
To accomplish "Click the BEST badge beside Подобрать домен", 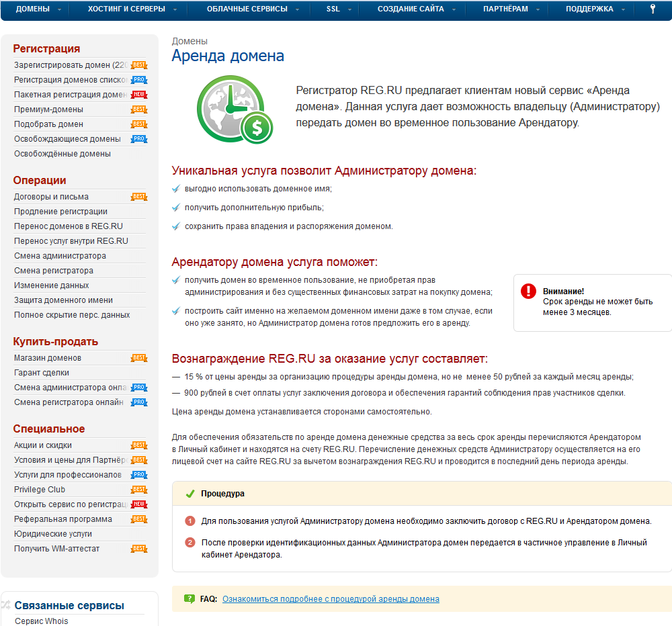I will [139, 124].
